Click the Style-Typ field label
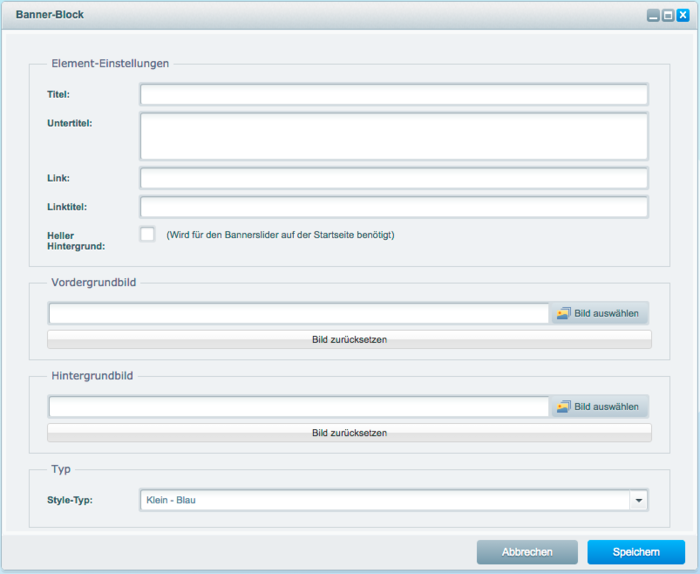 (x=70, y=500)
